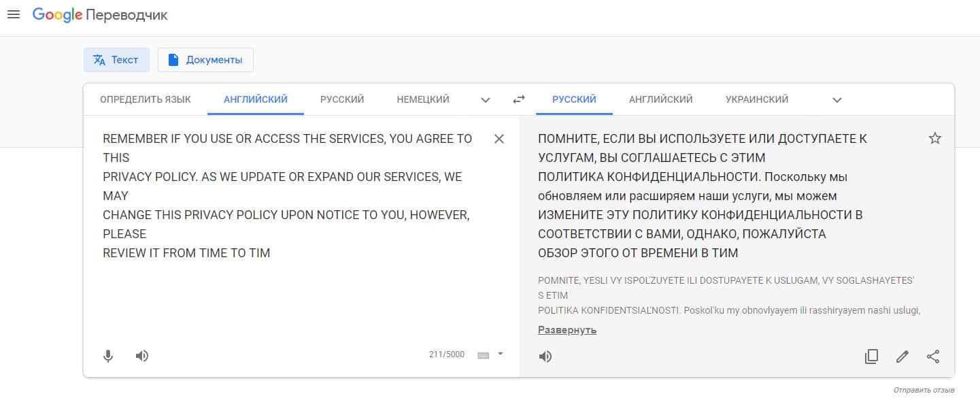This screenshot has width=980, height=413.
Task: Swap source and target languages
Action: (519, 99)
